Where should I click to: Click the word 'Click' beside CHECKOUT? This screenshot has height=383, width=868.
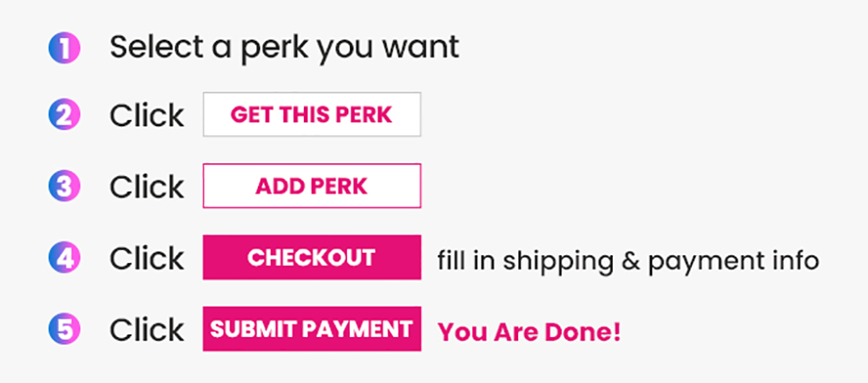147,259
